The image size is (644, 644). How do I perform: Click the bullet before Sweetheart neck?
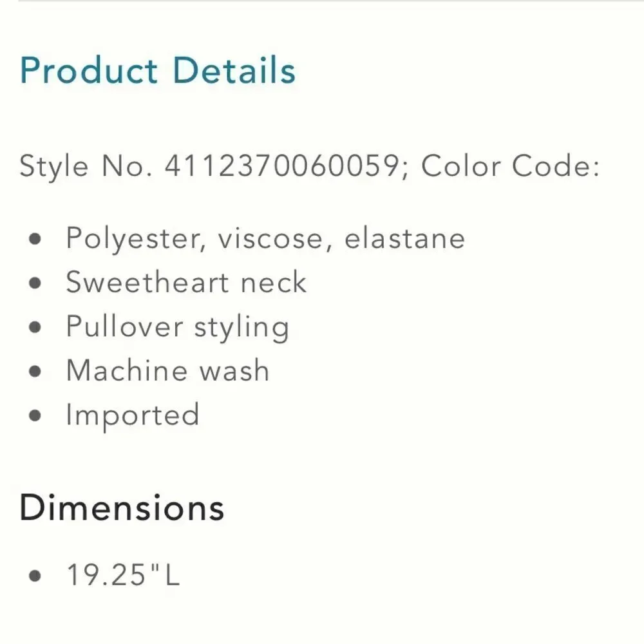click(35, 283)
